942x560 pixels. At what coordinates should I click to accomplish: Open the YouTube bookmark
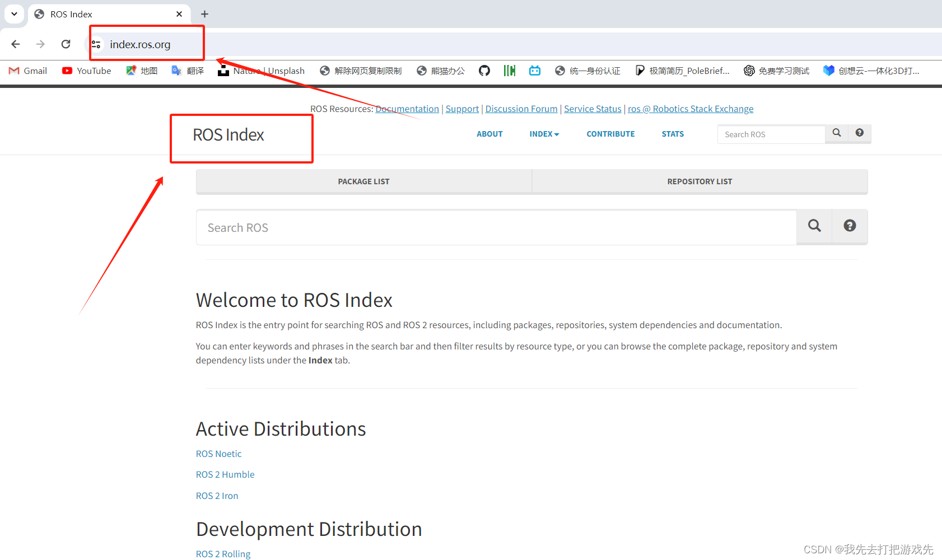pyautogui.click(x=87, y=71)
